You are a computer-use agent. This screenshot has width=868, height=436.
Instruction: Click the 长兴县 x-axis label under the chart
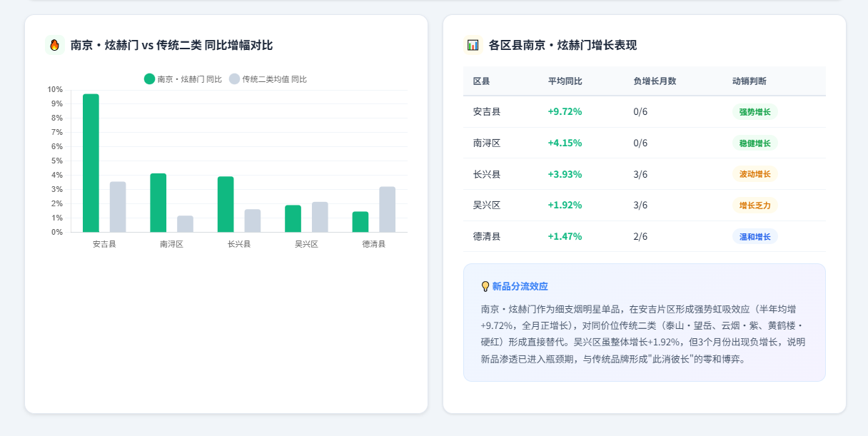pos(239,244)
